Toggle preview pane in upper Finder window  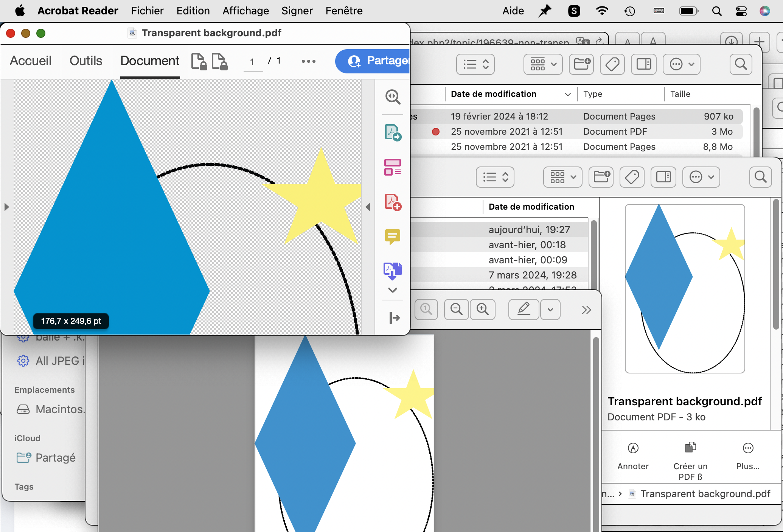pos(643,64)
